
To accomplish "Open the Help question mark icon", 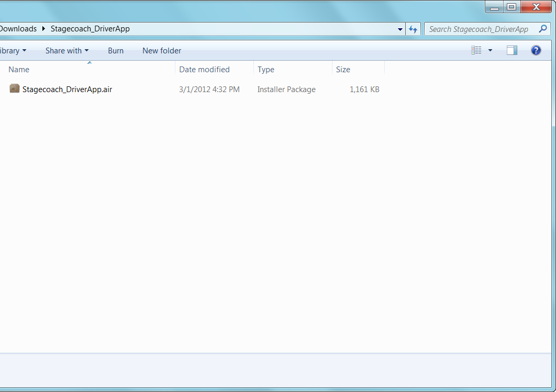I will (536, 50).
